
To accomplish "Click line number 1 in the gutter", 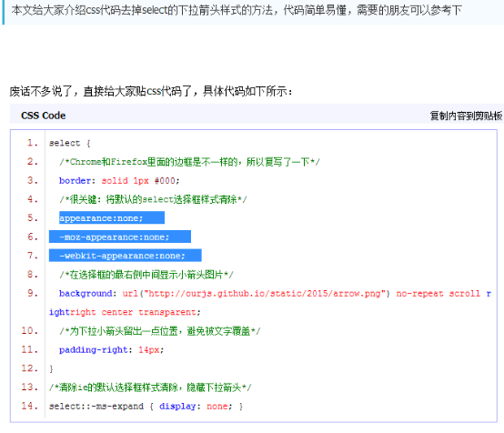I will click(x=33, y=143).
